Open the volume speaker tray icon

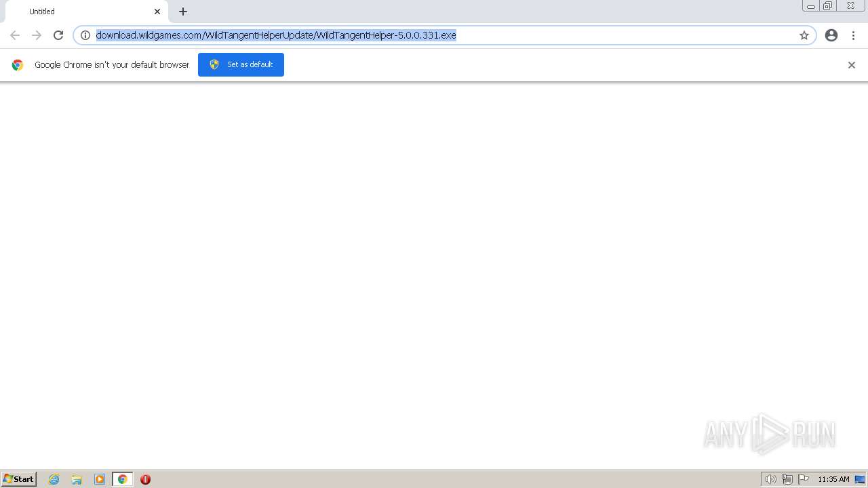(770, 479)
